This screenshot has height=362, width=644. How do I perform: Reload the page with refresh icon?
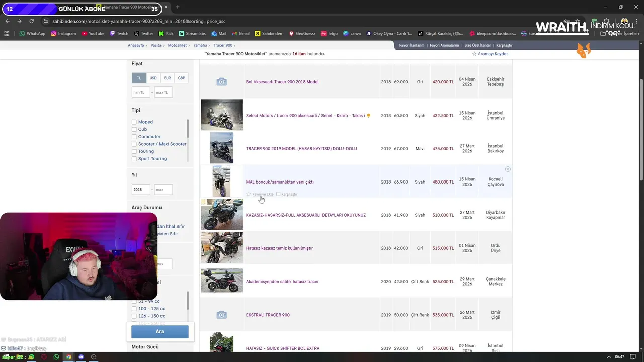pos(31,21)
